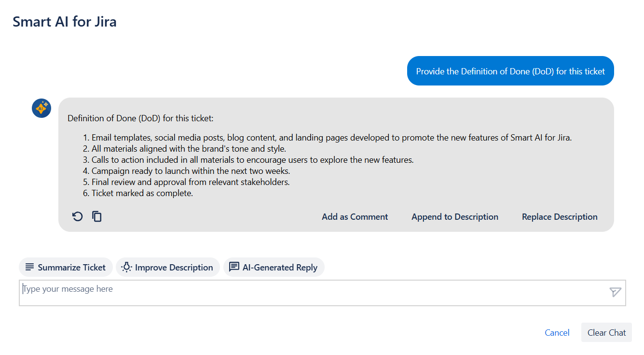Click the lines icon on Summarize Ticket

pos(30,267)
